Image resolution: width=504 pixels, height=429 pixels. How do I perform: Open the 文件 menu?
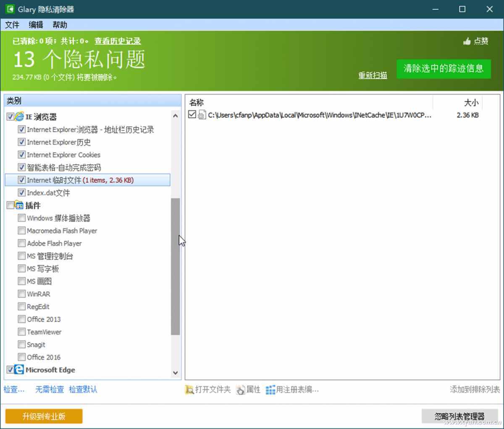click(x=12, y=25)
